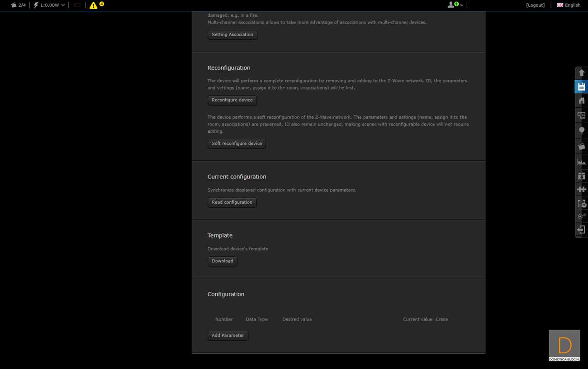Click the user profile icon
Screen dimensions: 588x369
(x=451, y=5)
